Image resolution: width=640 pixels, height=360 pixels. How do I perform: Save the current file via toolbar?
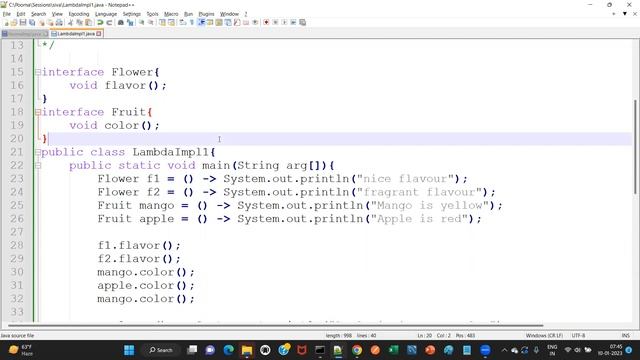(23, 22)
